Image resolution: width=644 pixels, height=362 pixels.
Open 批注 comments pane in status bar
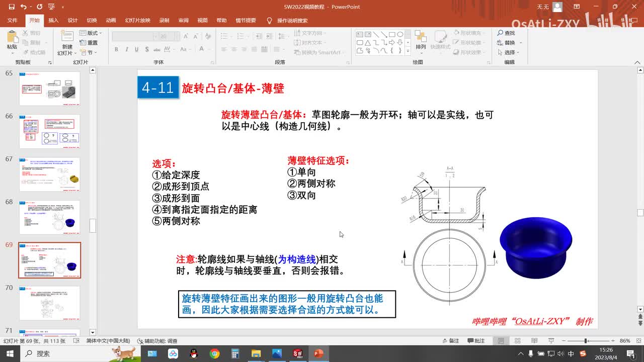tap(476, 341)
